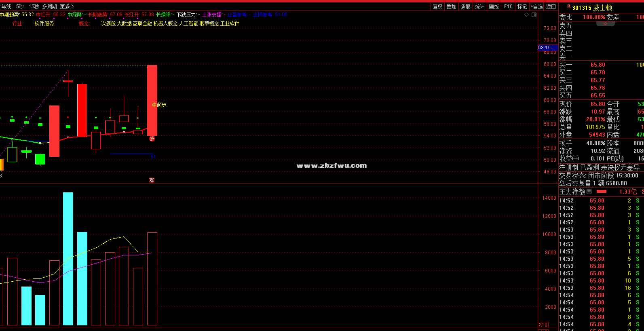Select the 多周期 multi-period tab
This screenshot has height=331, width=644.
pyautogui.click(x=49, y=6)
